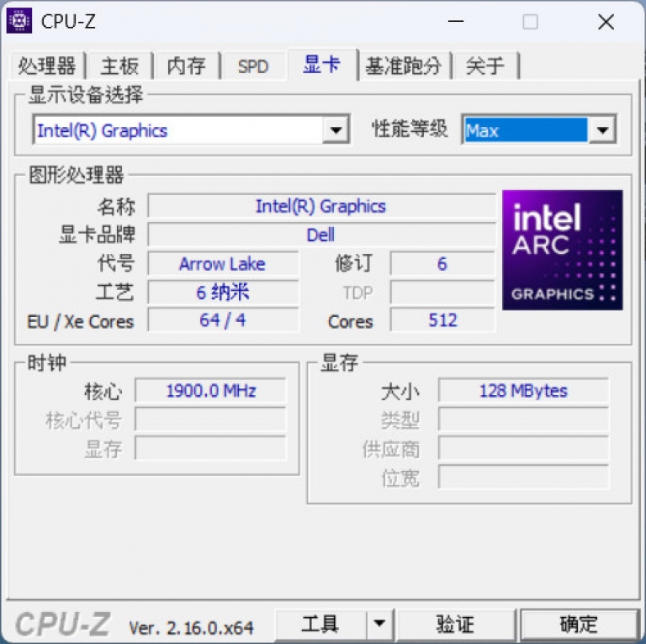This screenshot has height=644, width=646.
Task: Select the 显卡 tab
Action: pos(322,64)
